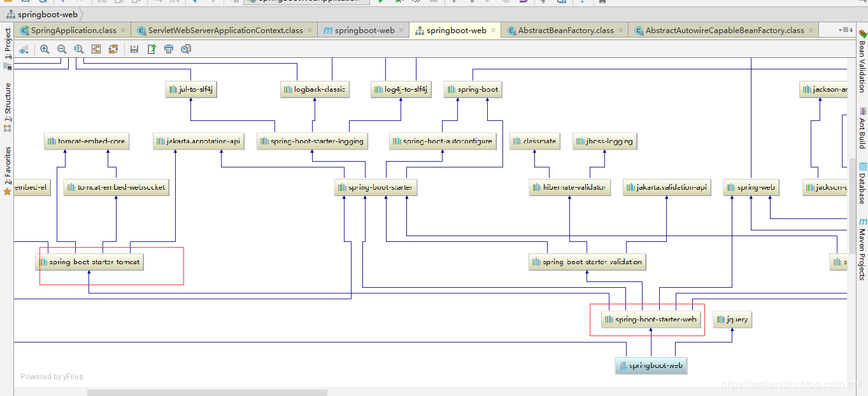The height and width of the screenshot is (396, 868).
Task: Select the spring-boot-starter-logging node
Action: (312, 141)
